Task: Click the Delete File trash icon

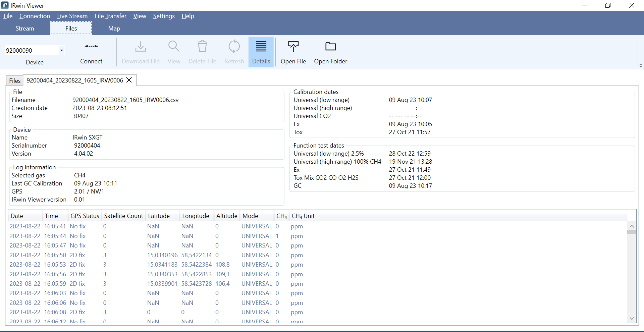Action: pos(202,47)
